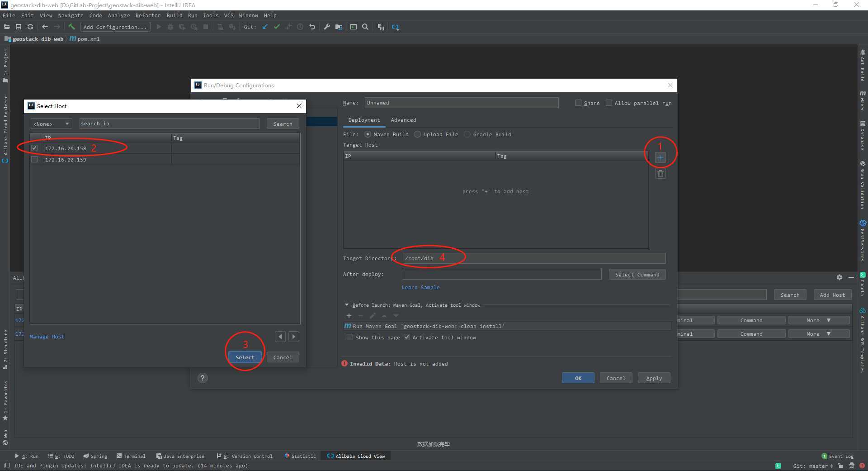
Task: Switch to the Deployment tab
Action: [x=364, y=120]
